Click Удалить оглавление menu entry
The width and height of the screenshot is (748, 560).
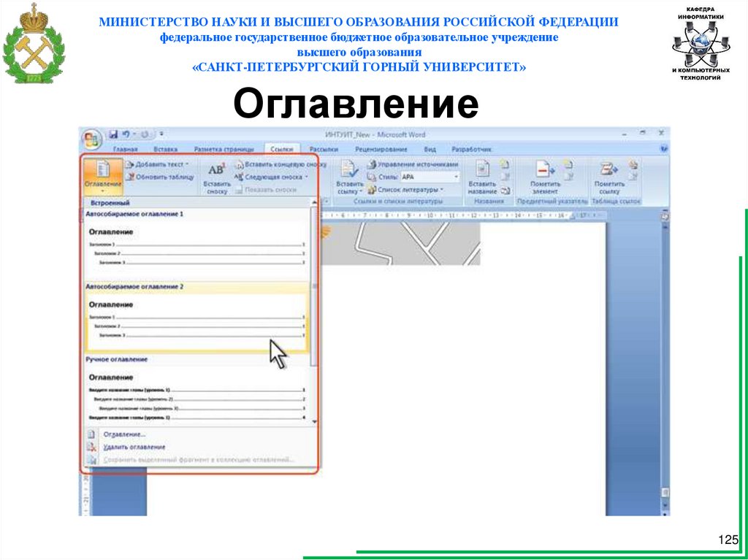(134, 448)
